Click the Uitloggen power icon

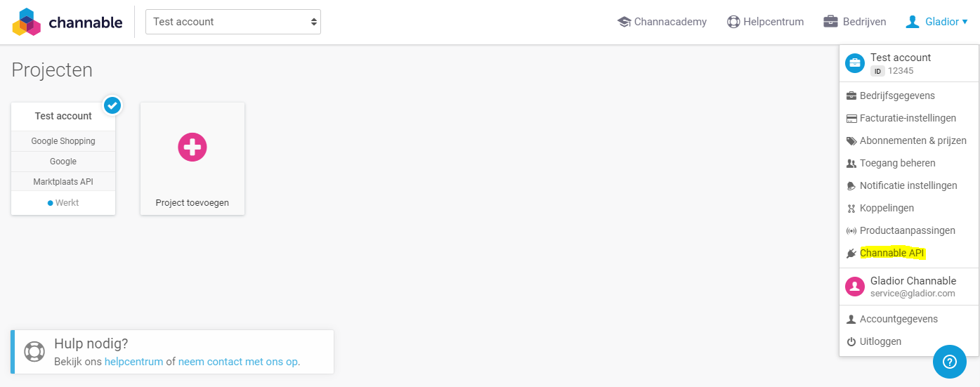pos(851,342)
